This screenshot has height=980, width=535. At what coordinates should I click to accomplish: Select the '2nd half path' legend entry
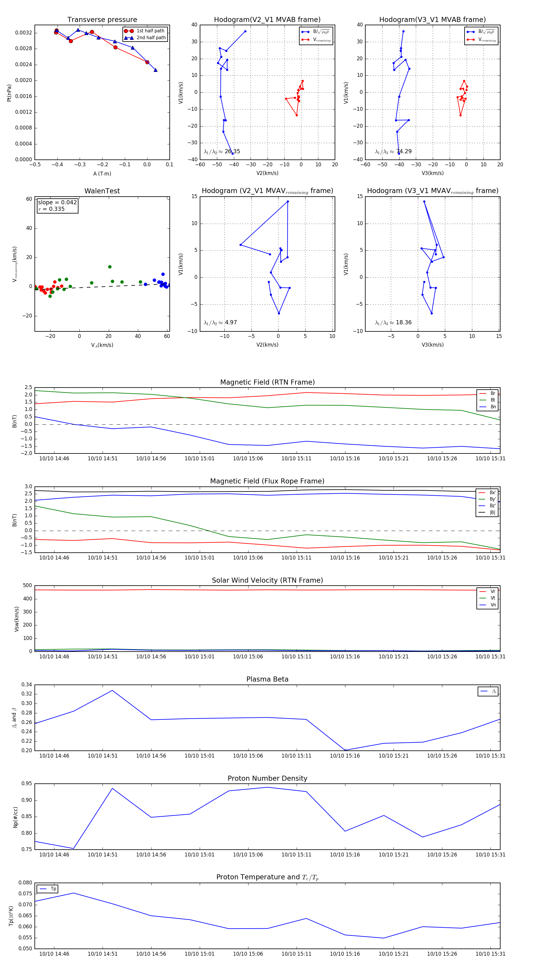(x=145, y=38)
